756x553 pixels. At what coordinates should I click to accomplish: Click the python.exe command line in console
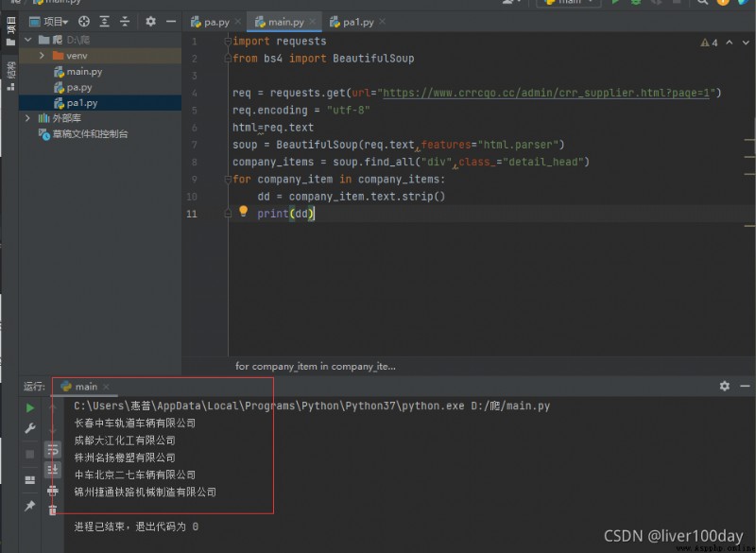point(312,406)
